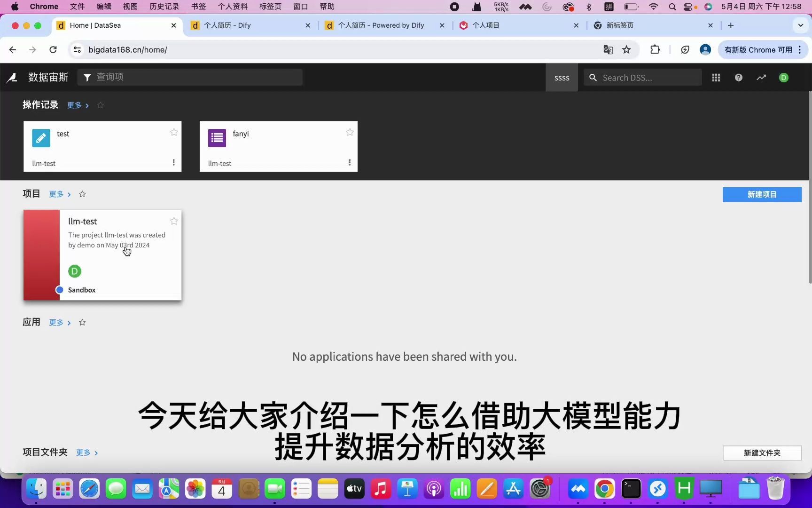Click the purple list icon on fanyi card

[x=217, y=137]
